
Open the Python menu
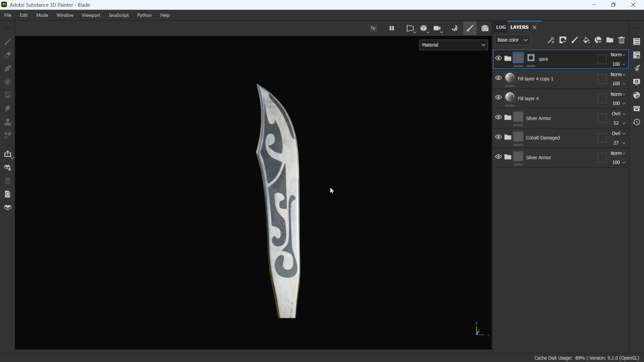click(144, 15)
